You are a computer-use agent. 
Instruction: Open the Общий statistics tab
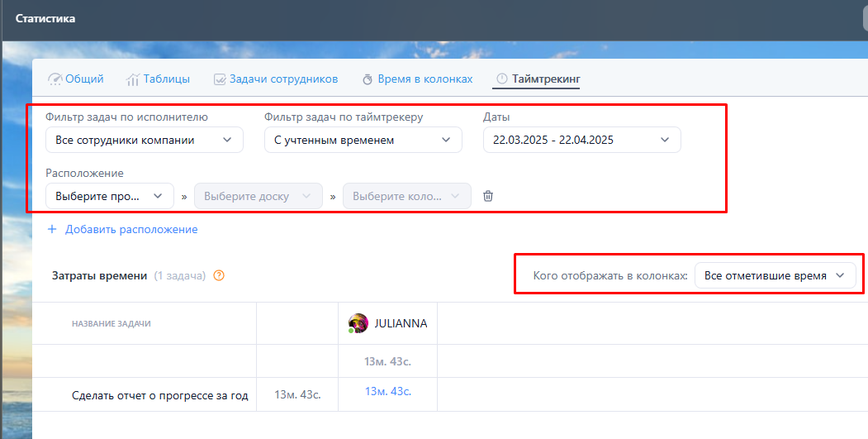[76, 79]
